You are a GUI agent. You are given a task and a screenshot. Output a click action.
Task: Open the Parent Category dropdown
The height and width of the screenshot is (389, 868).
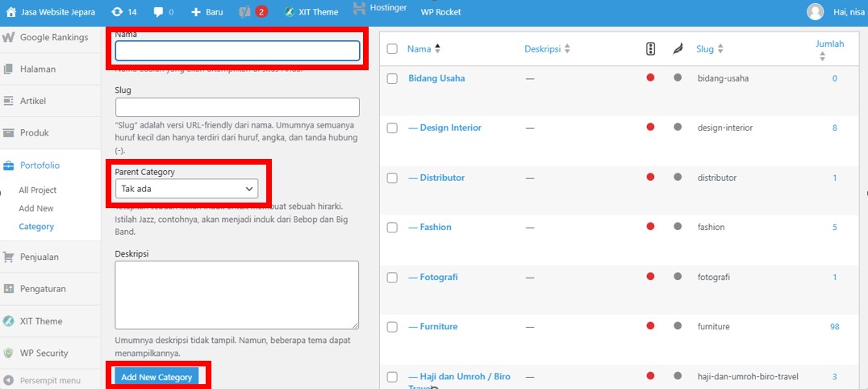pos(186,188)
